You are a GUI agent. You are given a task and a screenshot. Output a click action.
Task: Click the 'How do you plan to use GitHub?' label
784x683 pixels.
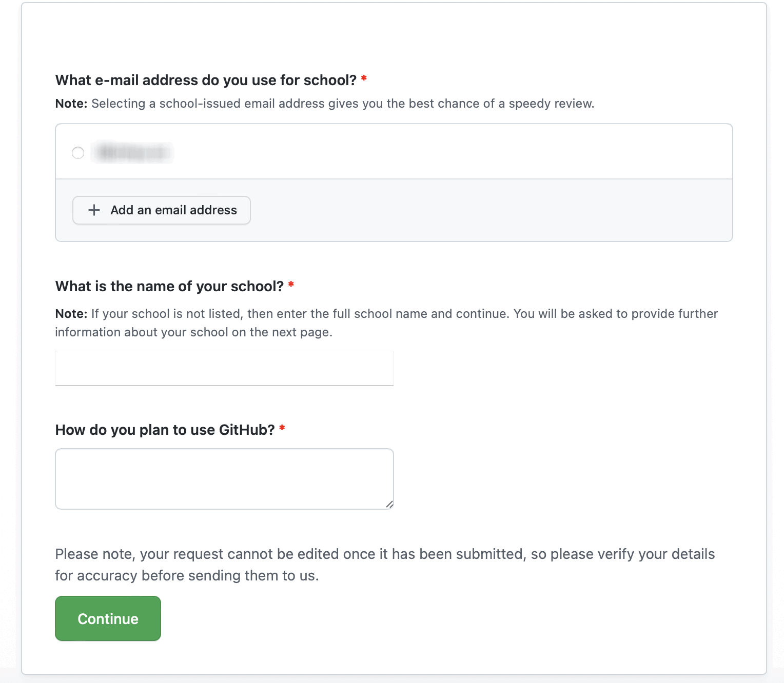165,430
